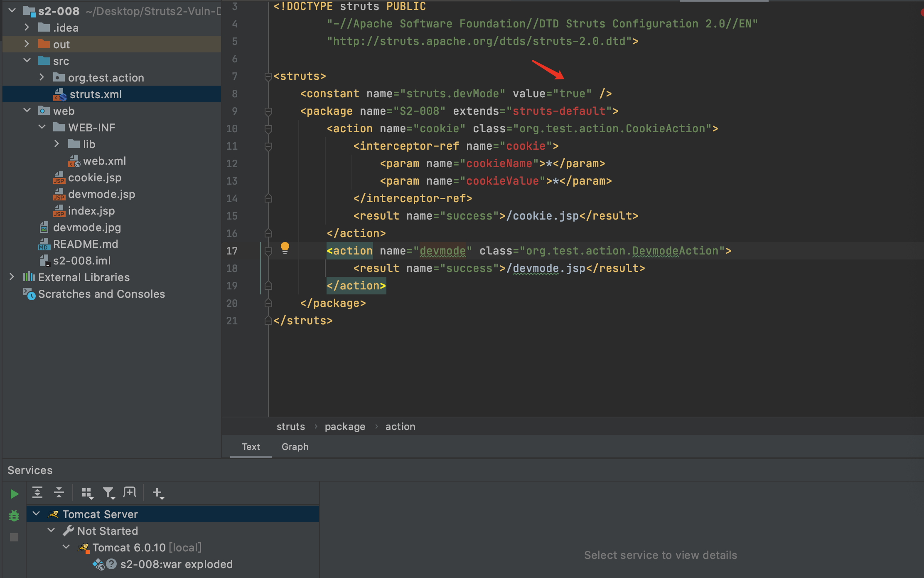Click the expand all services tree icon

(36, 493)
